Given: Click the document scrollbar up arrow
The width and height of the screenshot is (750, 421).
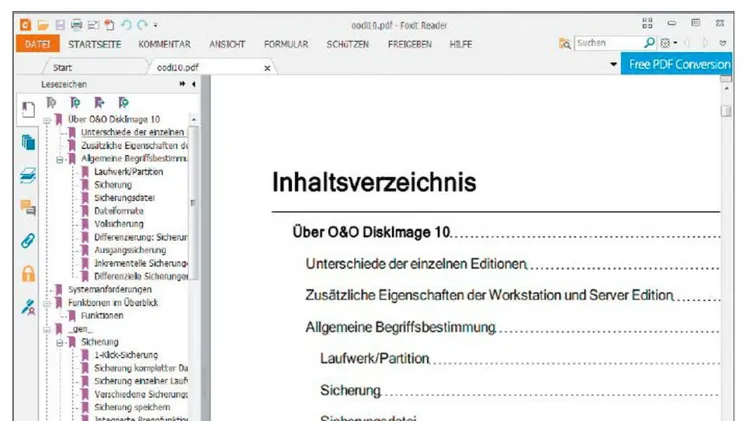Looking at the screenshot, I should click(726, 89).
